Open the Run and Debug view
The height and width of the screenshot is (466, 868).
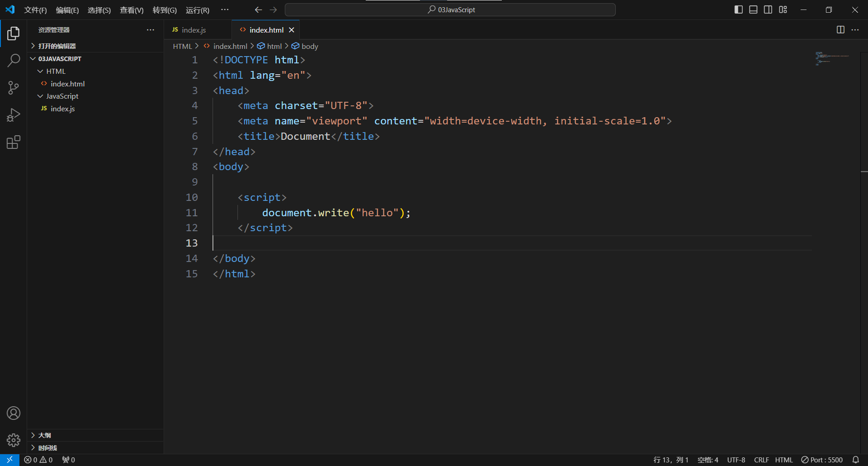tap(14, 115)
